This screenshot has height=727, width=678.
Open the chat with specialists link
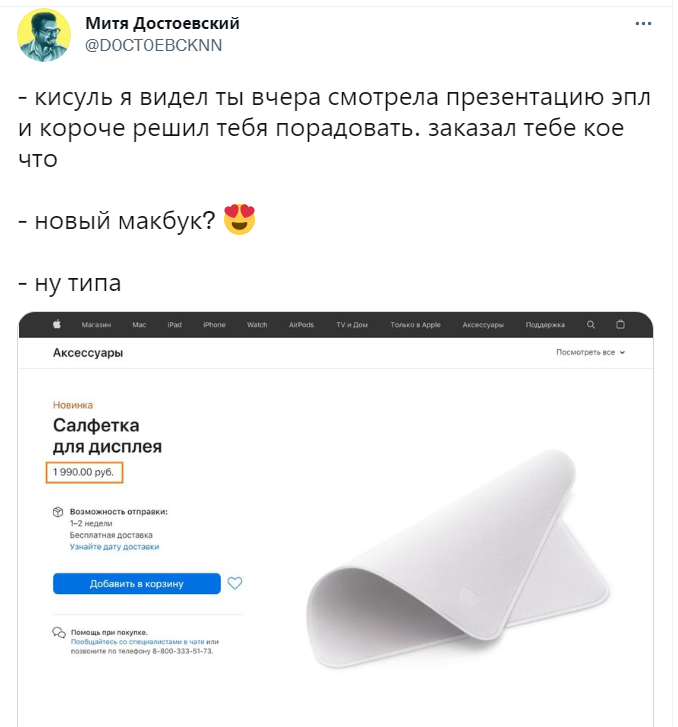tap(137, 642)
